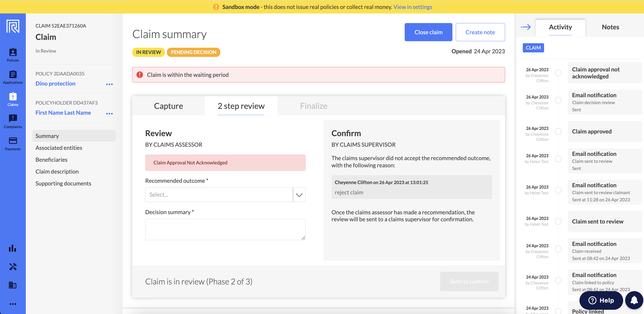Collapse the activity panel arrow
The width and height of the screenshot is (644, 314).
pyautogui.click(x=526, y=27)
